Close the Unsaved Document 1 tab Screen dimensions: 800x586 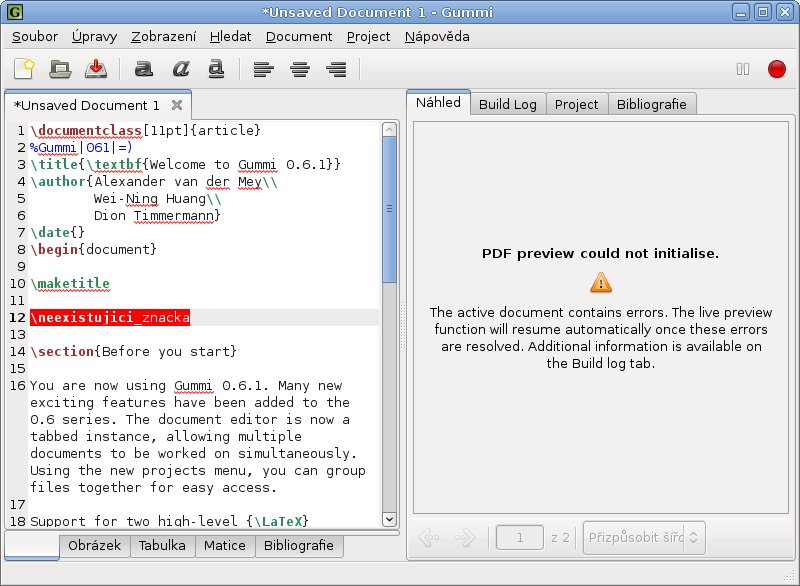tap(177, 105)
